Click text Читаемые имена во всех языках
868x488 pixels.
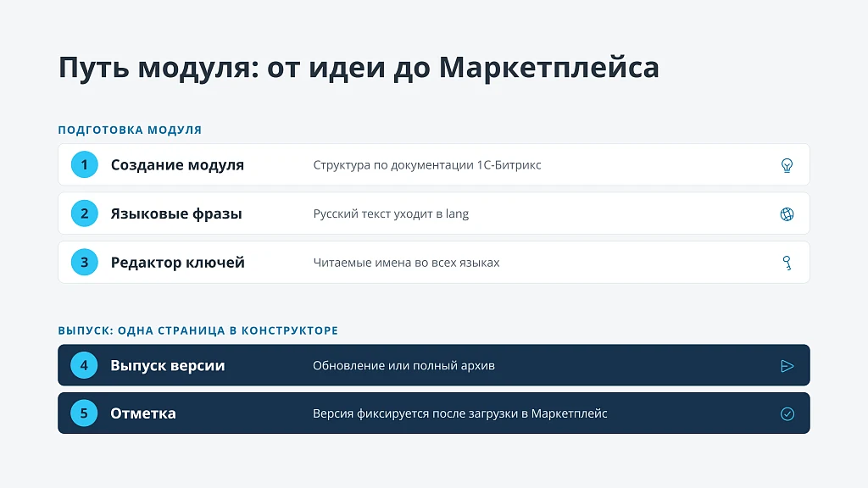[406, 263]
